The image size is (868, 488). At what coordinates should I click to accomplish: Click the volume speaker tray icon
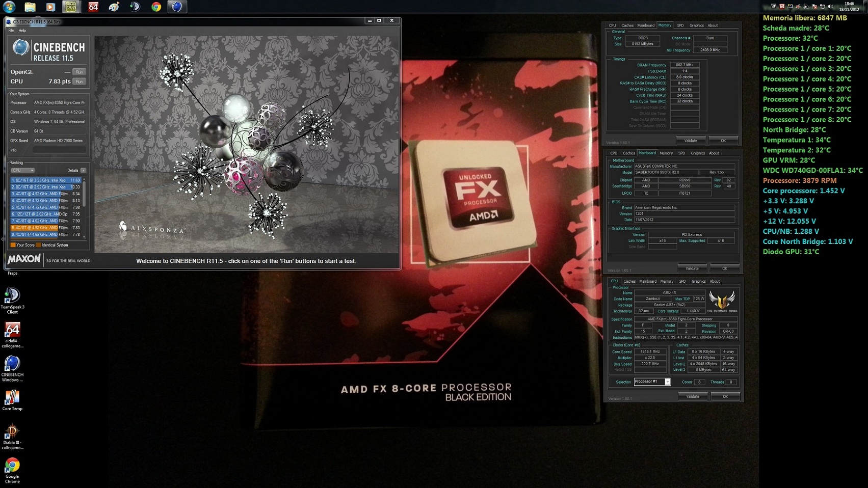(831, 6)
